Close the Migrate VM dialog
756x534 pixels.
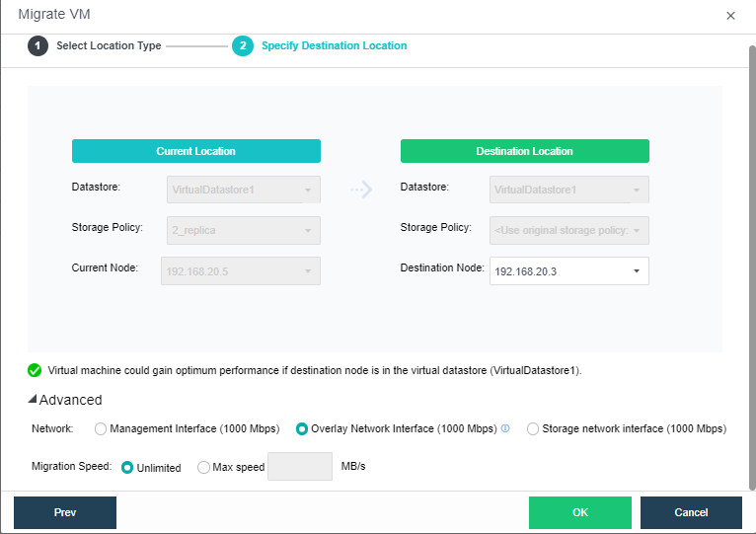click(730, 16)
